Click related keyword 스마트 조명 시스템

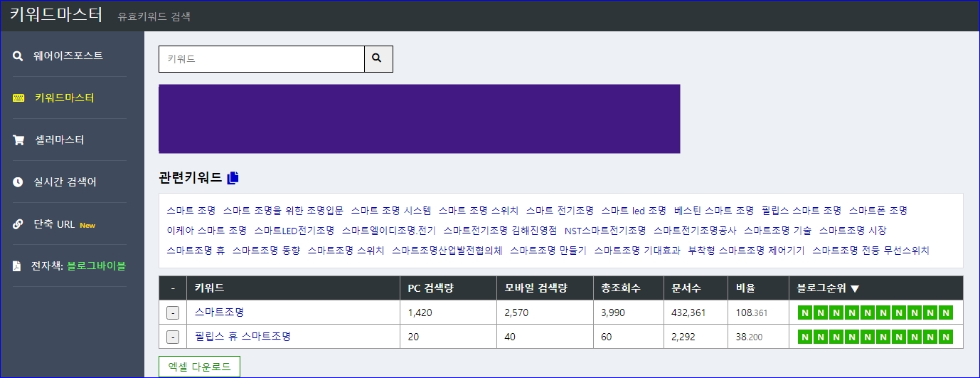coord(391,210)
